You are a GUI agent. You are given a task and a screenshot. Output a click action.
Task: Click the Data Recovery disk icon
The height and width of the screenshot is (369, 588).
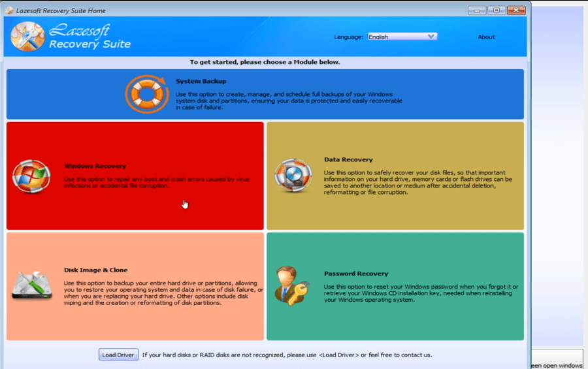tap(293, 176)
